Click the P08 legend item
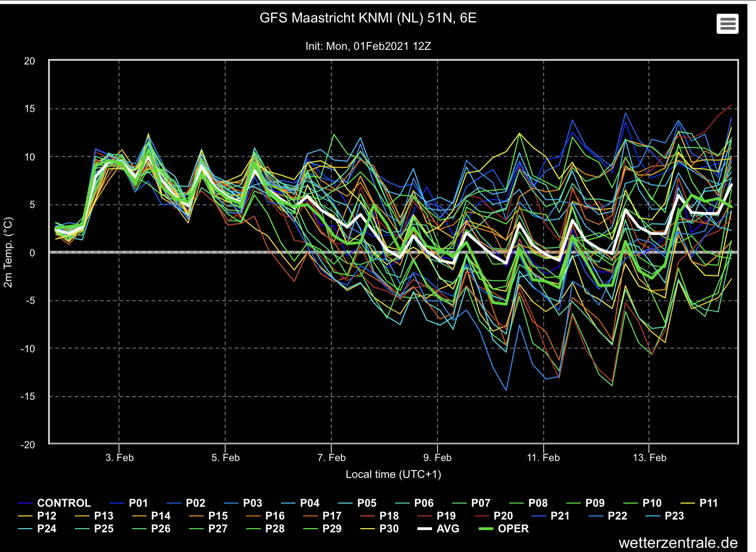The width and height of the screenshot is (756, 552). [x=529, y=503]
